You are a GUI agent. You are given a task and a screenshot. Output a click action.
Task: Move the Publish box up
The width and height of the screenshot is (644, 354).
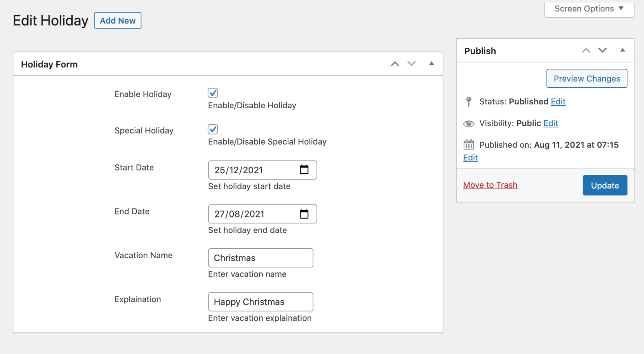pos(586,50)
